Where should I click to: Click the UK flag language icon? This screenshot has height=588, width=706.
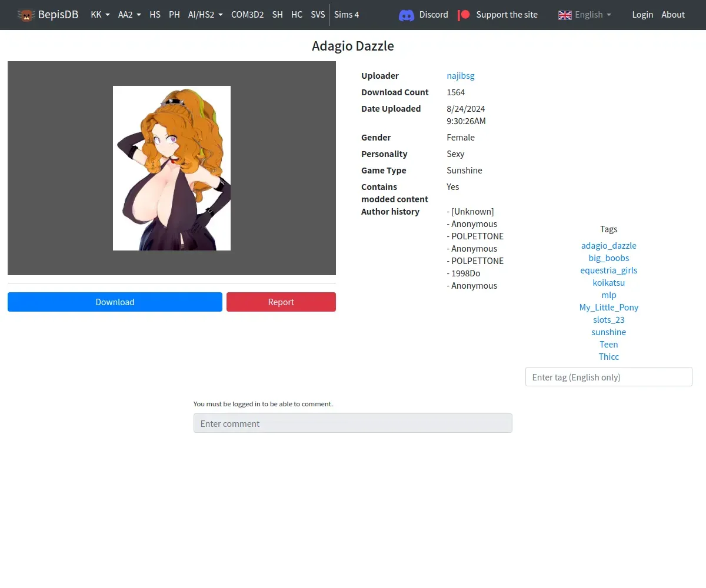point(565,15)
